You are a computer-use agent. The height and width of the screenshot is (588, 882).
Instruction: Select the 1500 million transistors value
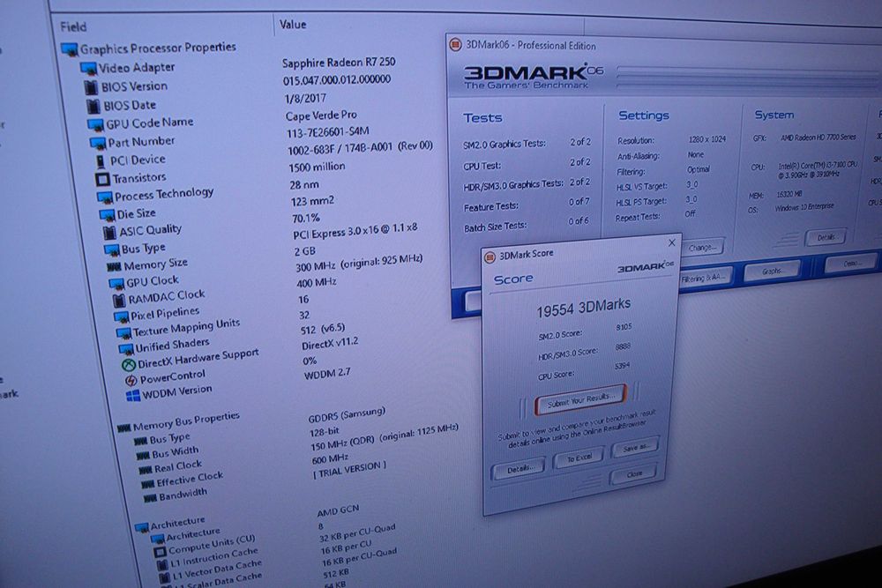317,167
